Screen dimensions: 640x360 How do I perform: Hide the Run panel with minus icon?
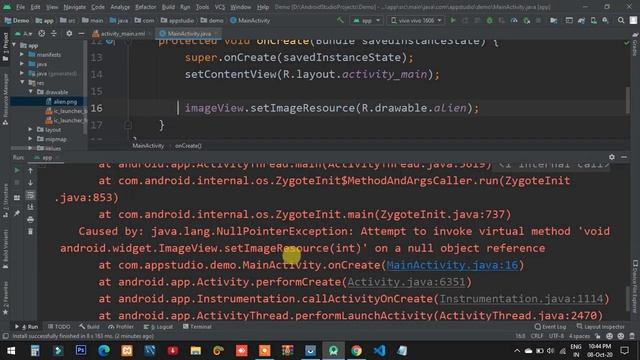(624, 157)
